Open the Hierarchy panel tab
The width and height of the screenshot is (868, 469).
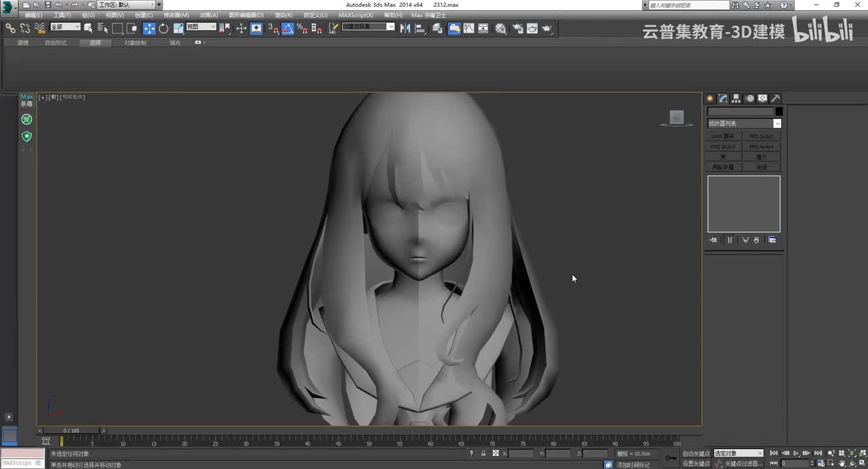point(736,98)
